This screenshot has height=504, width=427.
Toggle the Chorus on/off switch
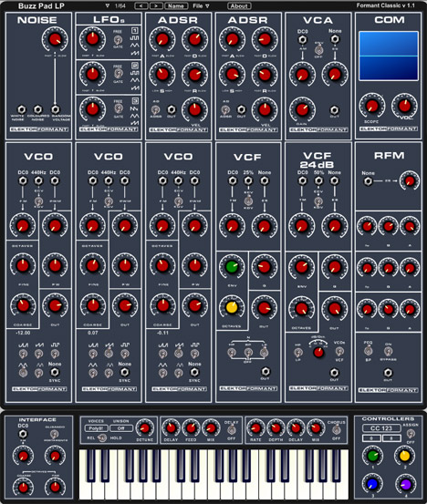tap(337, 429)
